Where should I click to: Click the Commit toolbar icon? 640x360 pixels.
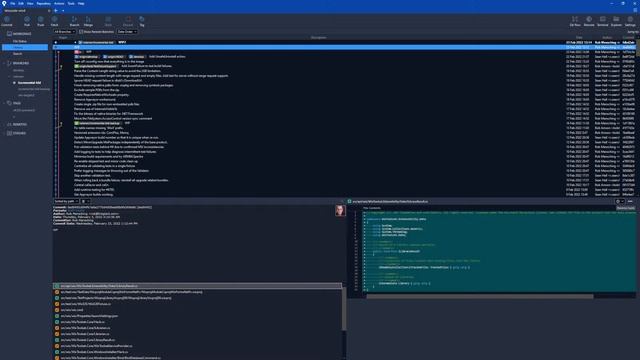(7, 21)
